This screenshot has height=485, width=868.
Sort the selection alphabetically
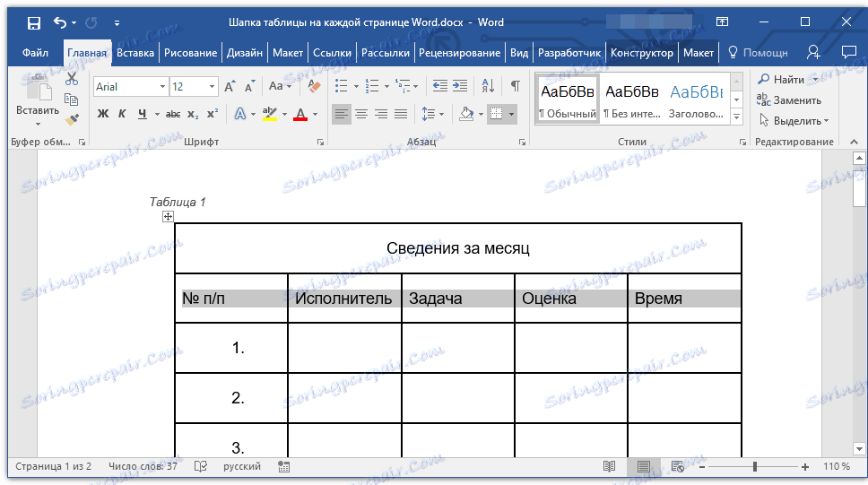click(488, 86)
